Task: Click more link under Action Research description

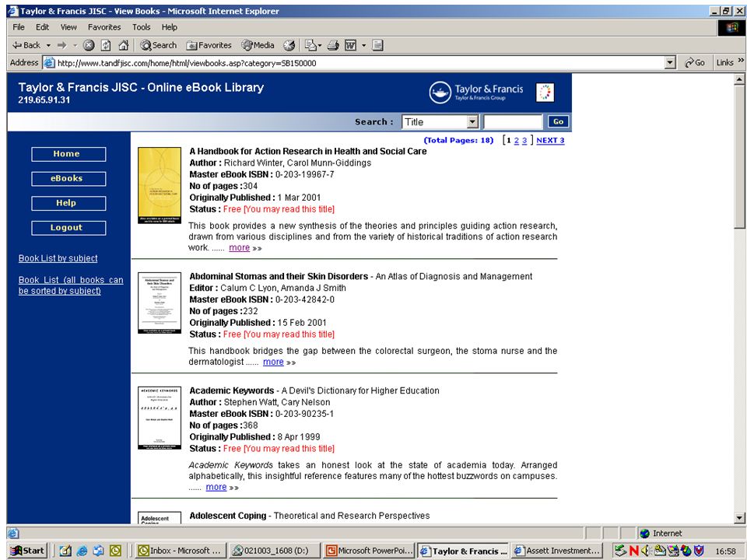Action: pos(239,247)
